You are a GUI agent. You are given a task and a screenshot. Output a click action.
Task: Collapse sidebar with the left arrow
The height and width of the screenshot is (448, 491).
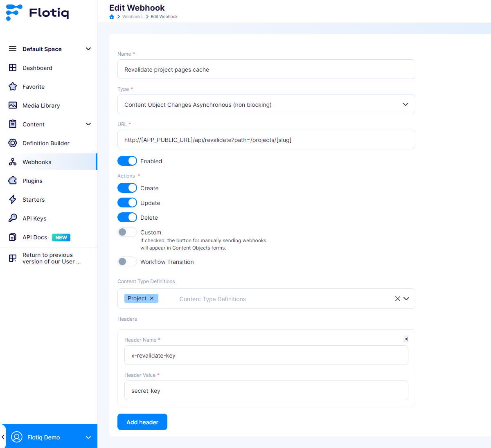tap(3, 437)
